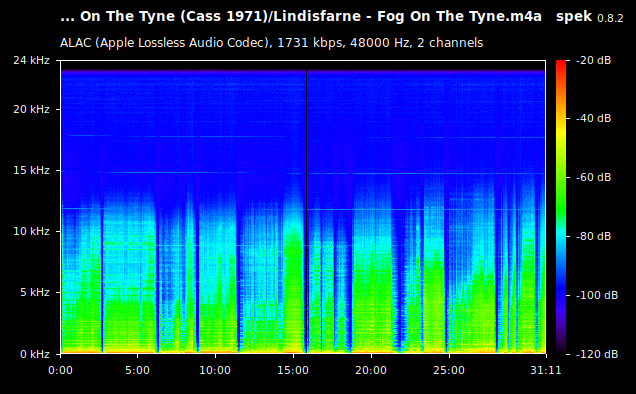Viewport: 636px width, 394px height.
Task: Click the dB color gradient scale bar
Action: click(x=561, y=207)
